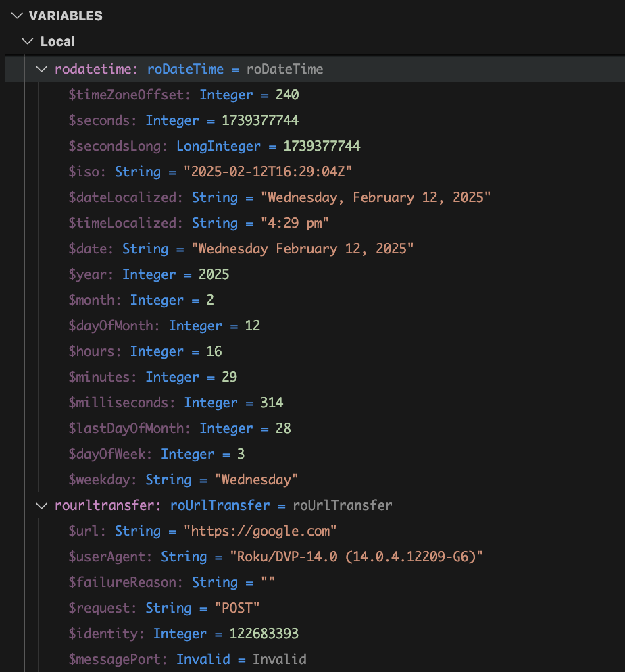Select the $messagePort Invalid row
This screenshot has width=625, height=672.
point(315,660)
